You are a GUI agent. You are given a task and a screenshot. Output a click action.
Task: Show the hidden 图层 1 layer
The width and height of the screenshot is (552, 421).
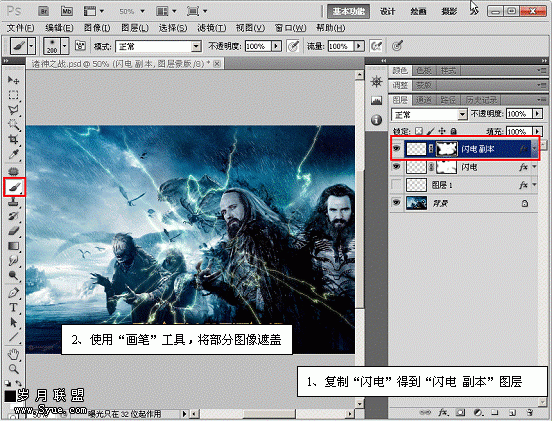(x=396, y=184)
